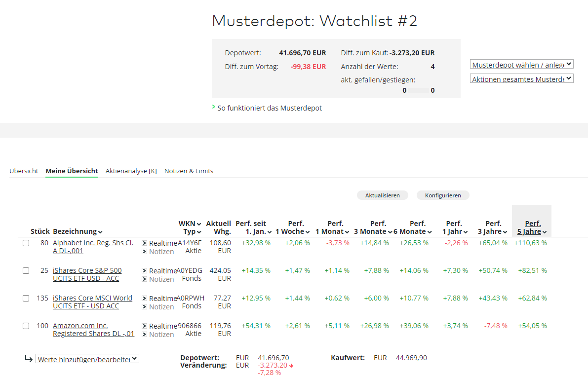Click Amazon YTD performance +54,31 %
Screen dimensions: 588x376
point(256,326)
